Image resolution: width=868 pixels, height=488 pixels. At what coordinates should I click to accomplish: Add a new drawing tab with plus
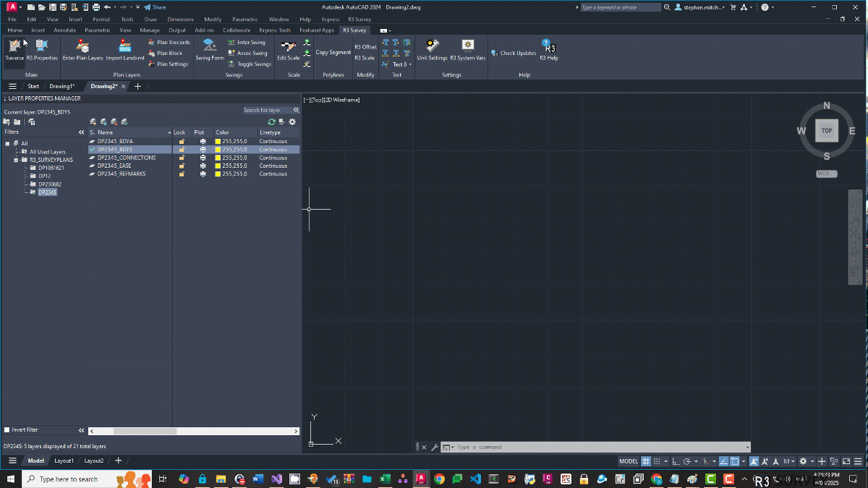[137, 86]
